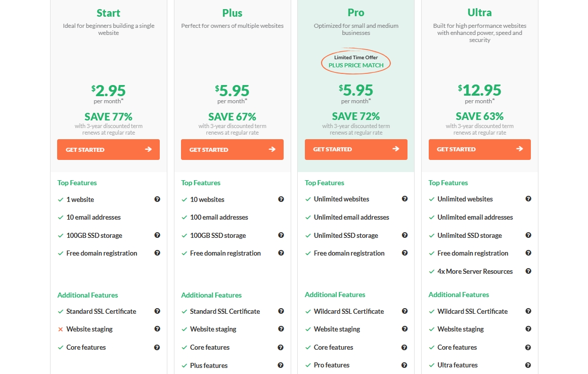
Task: Click the Plus Price Match offer badge
Action: (x=356, y=61)
